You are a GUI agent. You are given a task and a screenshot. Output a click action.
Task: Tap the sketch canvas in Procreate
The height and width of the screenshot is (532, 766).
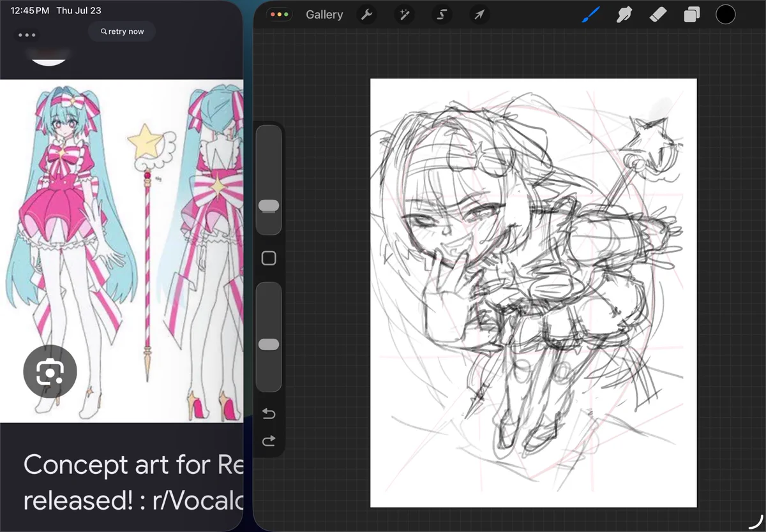(x=534, y=293)
